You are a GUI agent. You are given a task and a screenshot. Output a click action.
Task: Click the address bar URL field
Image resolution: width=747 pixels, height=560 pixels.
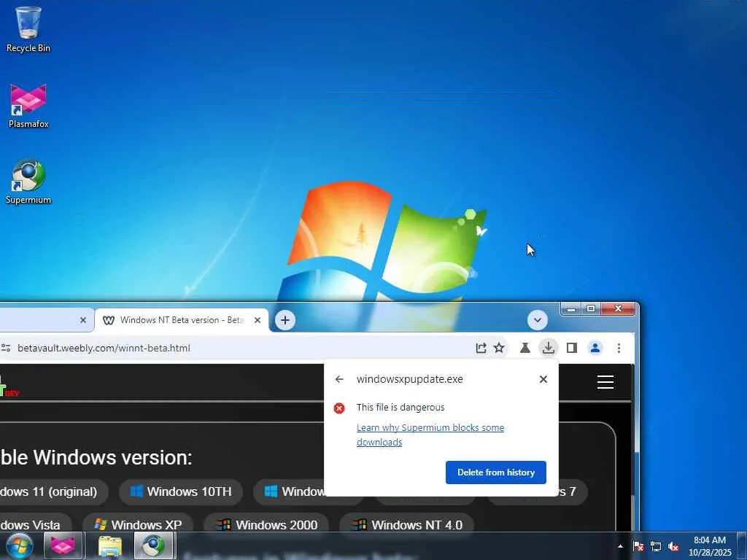tap(239, 348)
